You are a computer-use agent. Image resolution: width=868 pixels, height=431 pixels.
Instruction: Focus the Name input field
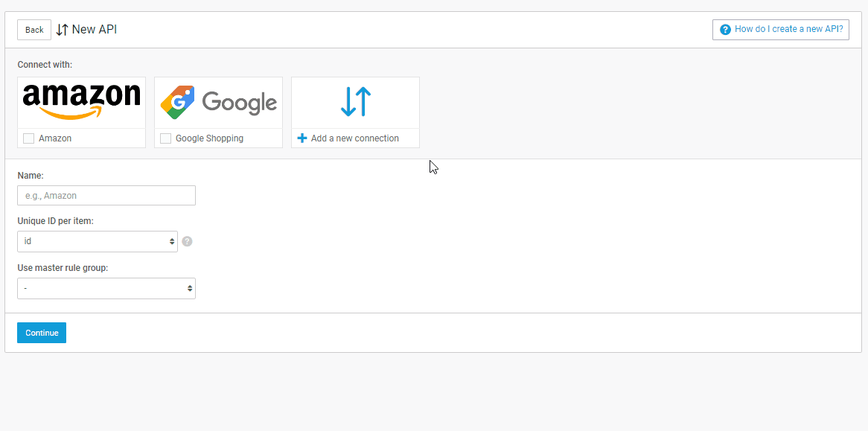[106, 195]
